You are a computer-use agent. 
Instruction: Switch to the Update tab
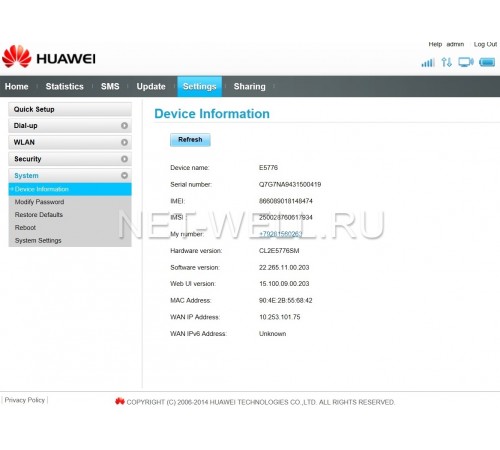151,86
